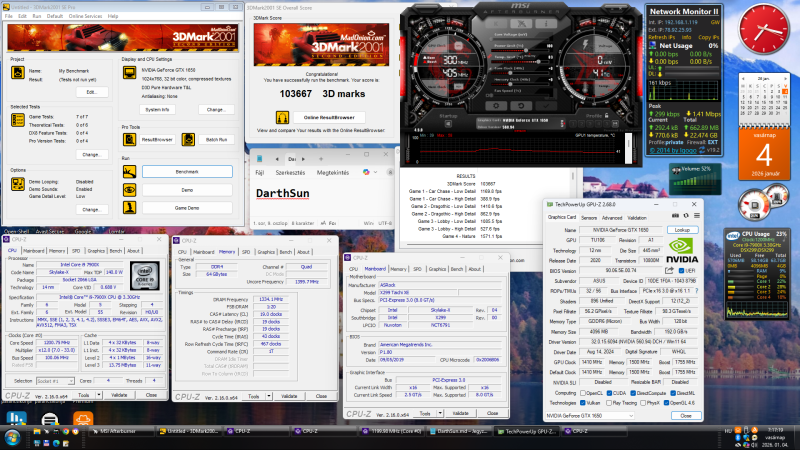Viewport: 800px width, 450px height.
Task: Click the GPU-Z BIOS share/export icon
Action: click(x=669, y=270)
